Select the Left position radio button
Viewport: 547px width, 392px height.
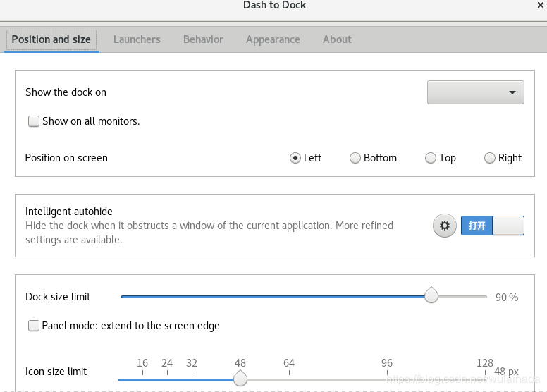(295, 158)
